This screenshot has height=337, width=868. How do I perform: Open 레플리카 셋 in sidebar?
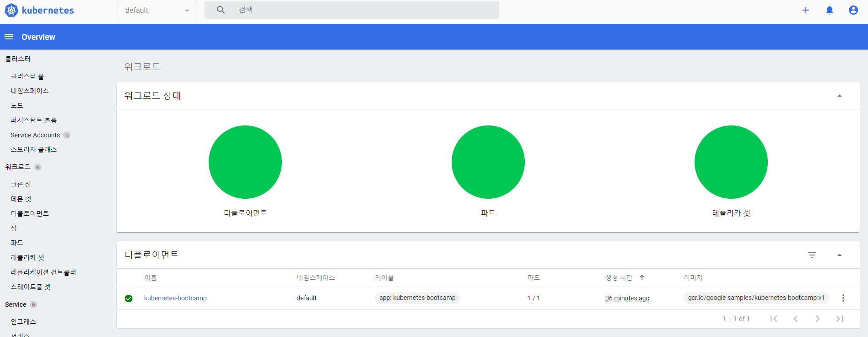click(x=27, y=257)
